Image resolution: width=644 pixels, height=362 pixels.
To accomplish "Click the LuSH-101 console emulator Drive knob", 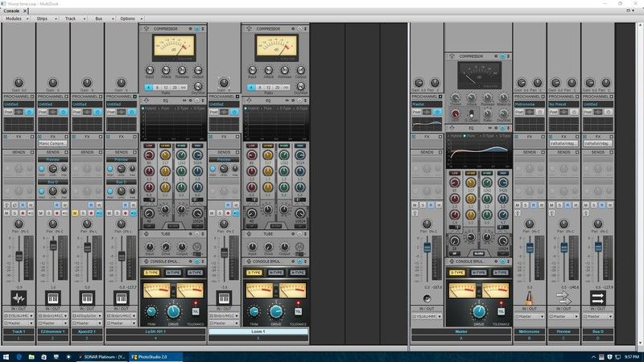I will 173,311.
